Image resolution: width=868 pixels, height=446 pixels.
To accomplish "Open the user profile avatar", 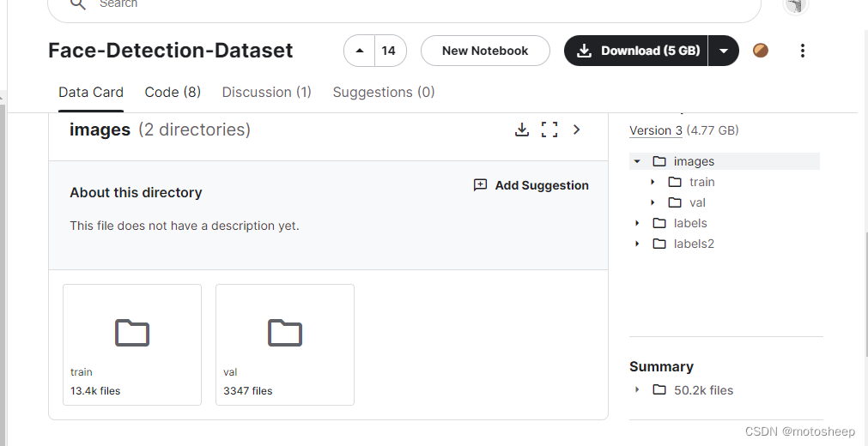I will coord(796,6).
